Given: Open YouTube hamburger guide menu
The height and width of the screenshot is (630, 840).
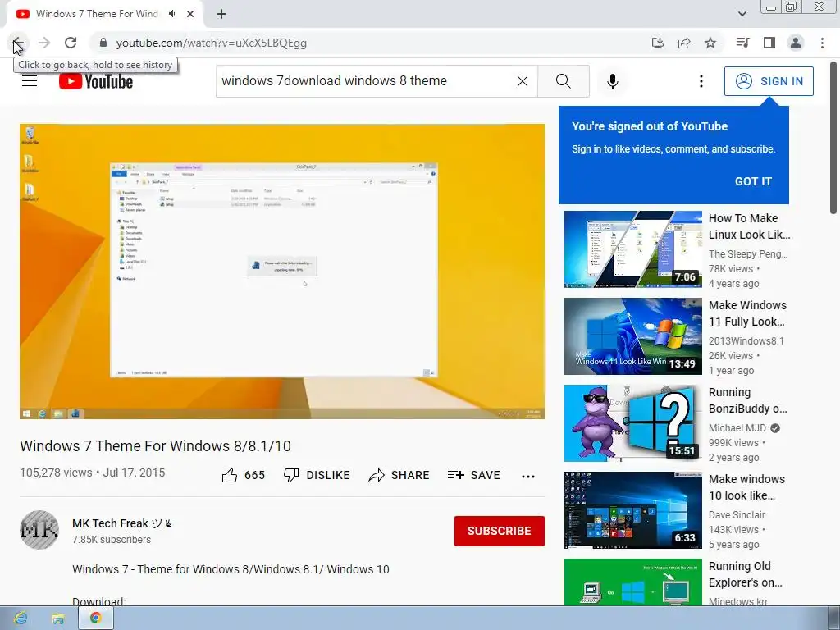Looking at the screenshot, I should coord(30,81).
